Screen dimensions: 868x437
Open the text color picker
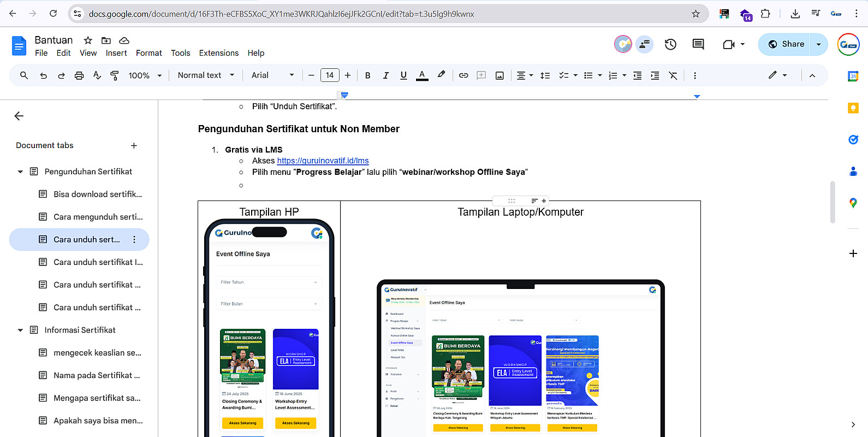(x=422, y=75)
